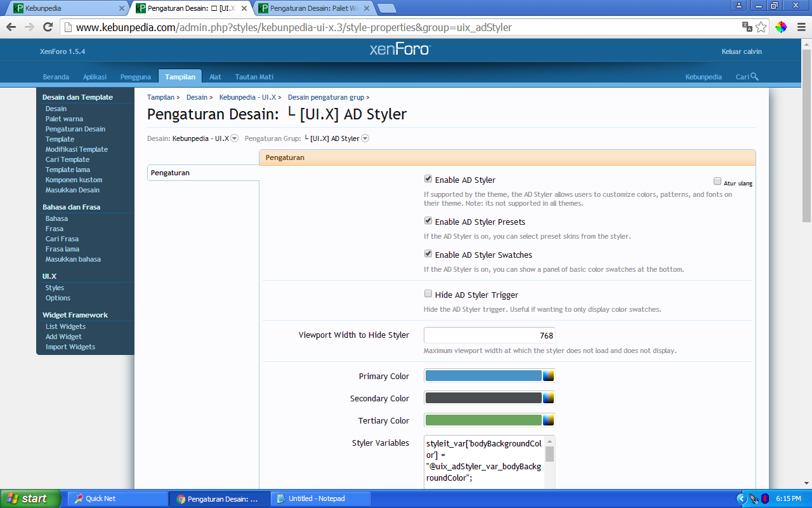Open the Beranda admin tab

coord(56,77)
